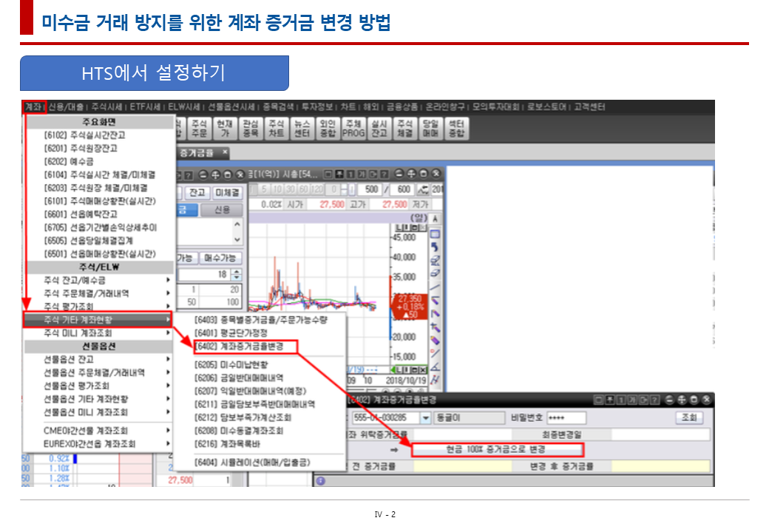Click the 비밀번호 password field
The height and width of the screenshot is (532, 769).
click(566, 418)
